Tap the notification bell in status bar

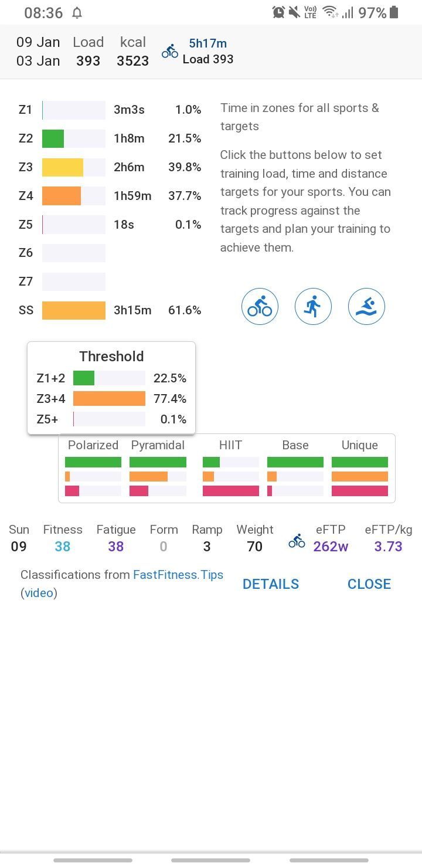point(77,13)
